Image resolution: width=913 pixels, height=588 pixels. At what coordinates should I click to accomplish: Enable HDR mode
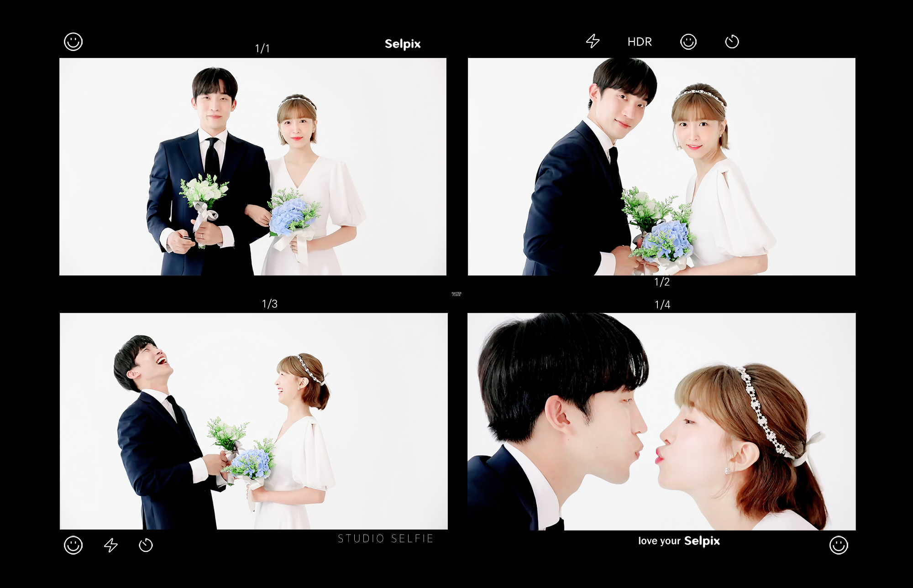point(639,42)
